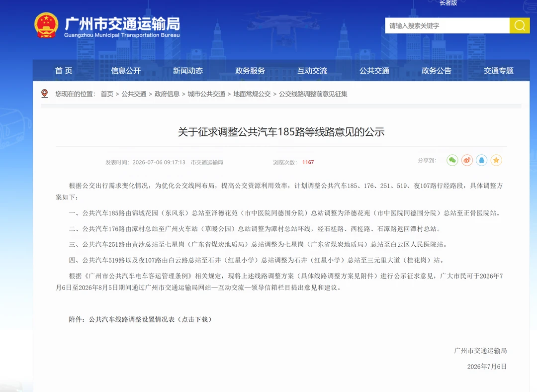Screen dimensions: 537x392
Task: Click the paragraph about 公共汽车251路
Action: pos(258,244)
